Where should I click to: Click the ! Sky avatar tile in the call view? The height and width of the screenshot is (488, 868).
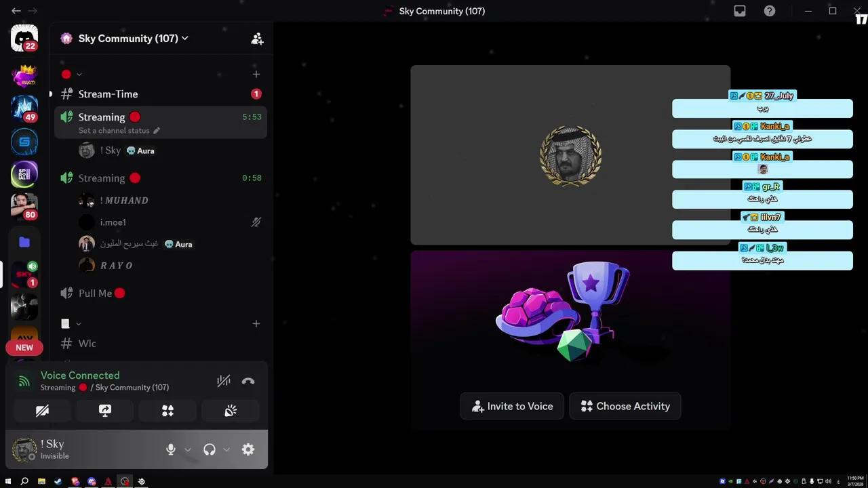(x=570, y=155)
